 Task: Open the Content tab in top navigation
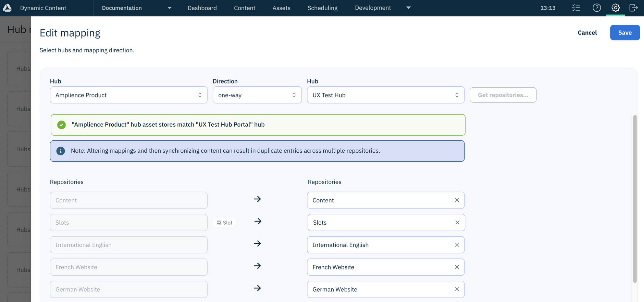click(245, 8)
